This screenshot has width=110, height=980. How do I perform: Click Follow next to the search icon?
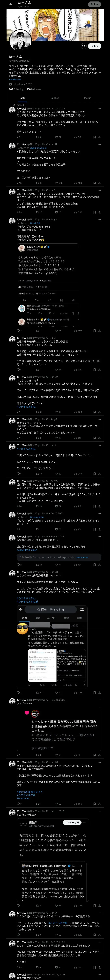(x=95, y=46)
